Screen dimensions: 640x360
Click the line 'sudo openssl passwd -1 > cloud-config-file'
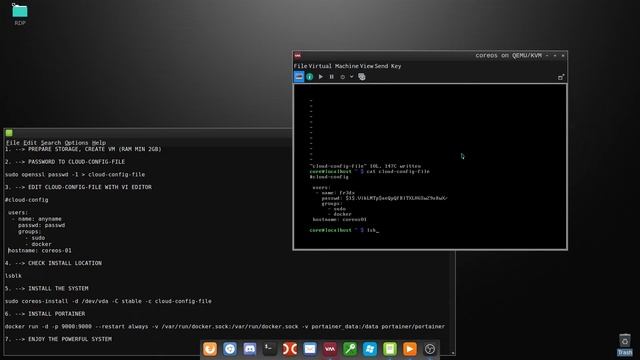75,174
